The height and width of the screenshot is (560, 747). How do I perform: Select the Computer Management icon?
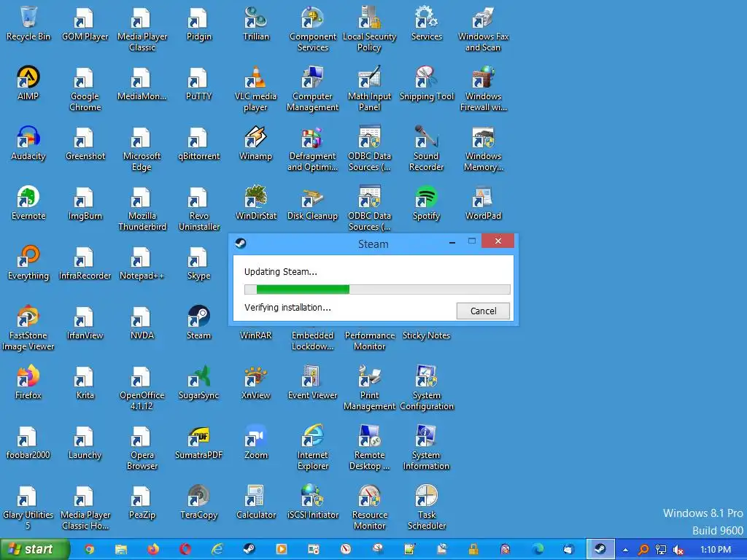[312, 88]
